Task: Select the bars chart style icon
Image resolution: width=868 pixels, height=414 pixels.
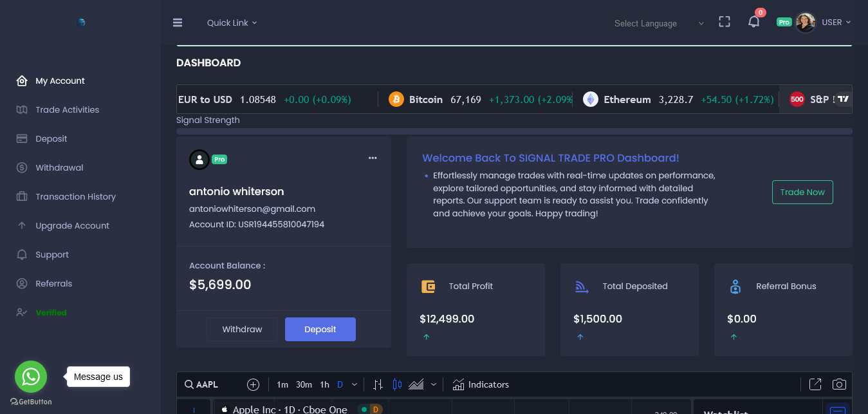Action: coord(378,384)
